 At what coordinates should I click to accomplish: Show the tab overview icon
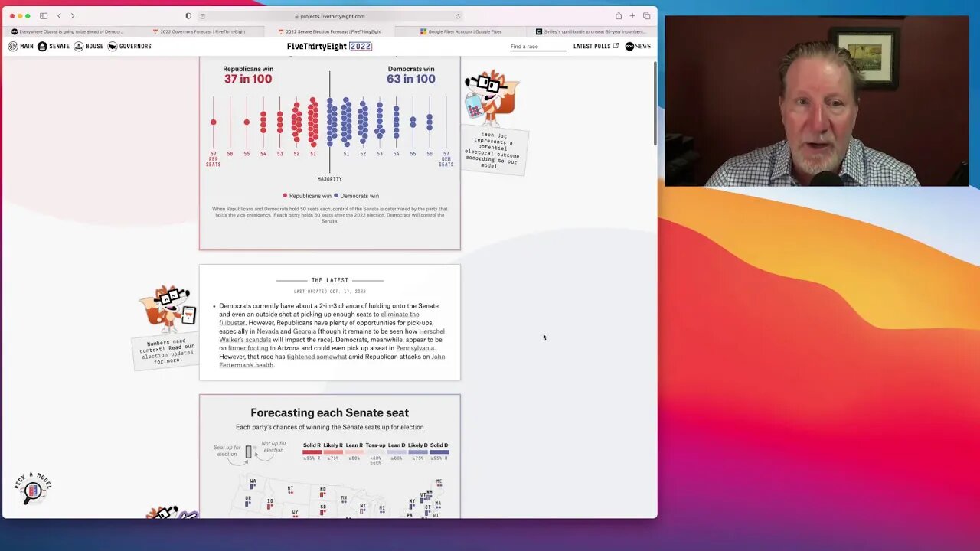646,15
